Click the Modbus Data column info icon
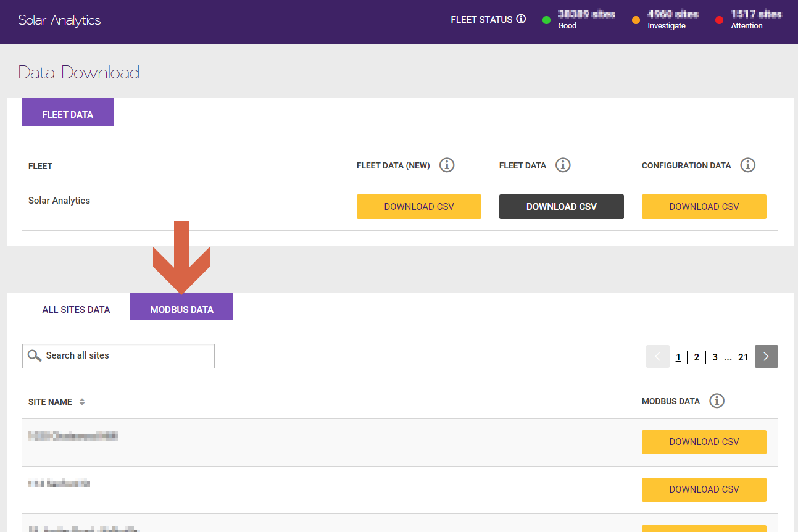The image size is (798, 532). click(x=717, y=401)
